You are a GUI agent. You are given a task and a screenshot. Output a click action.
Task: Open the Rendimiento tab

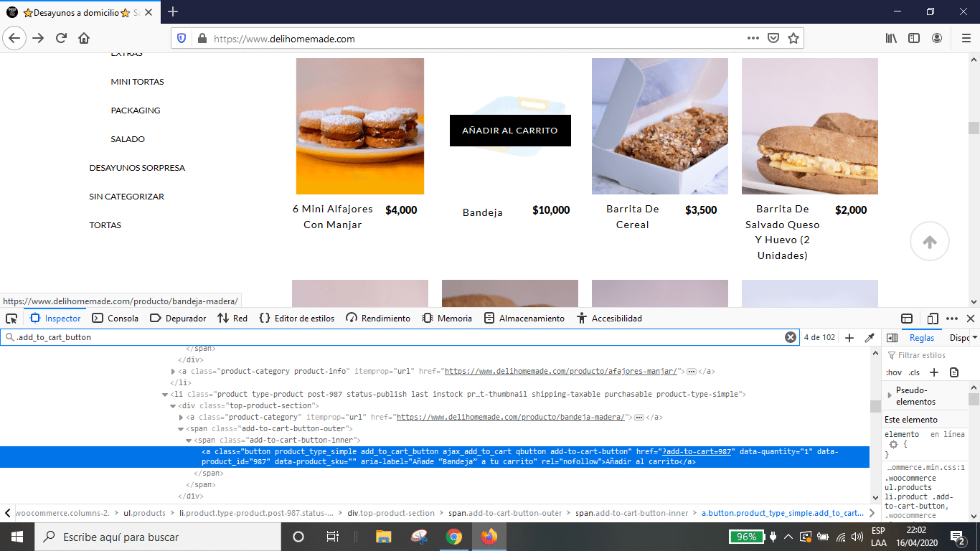click(x=378, y=319)
